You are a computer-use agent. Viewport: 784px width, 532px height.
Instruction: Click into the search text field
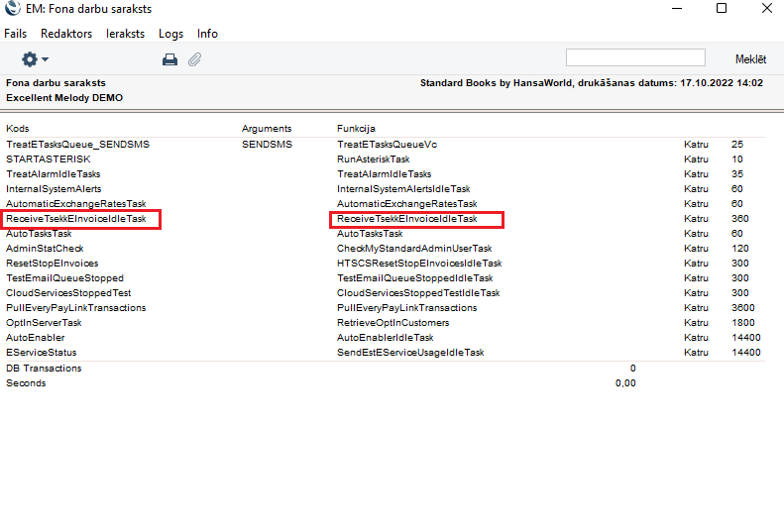tap(635, 58)
